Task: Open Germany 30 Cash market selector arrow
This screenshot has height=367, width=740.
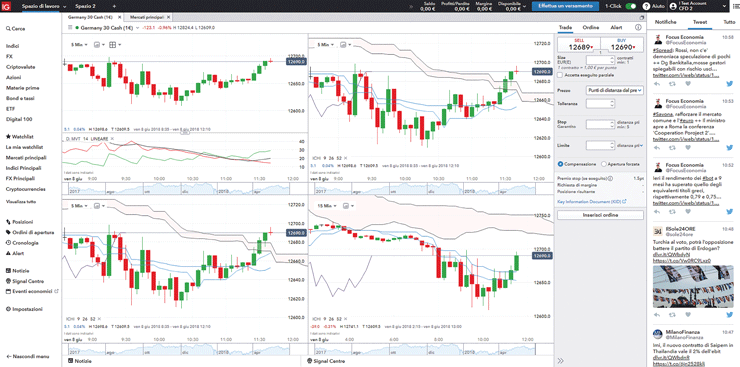Action: tap(137, 28)
